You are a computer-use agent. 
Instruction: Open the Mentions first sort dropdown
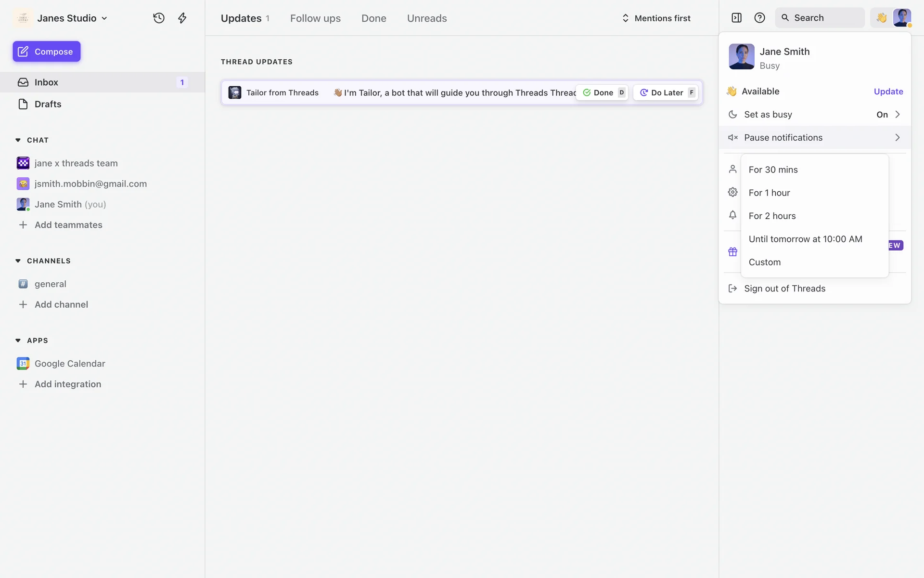coord(656,18)
